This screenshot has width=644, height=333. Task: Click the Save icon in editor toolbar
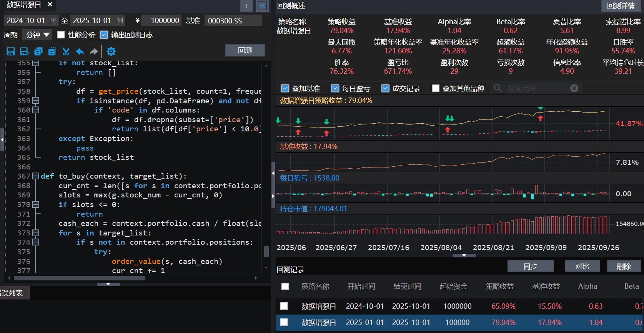click(11, 51)
